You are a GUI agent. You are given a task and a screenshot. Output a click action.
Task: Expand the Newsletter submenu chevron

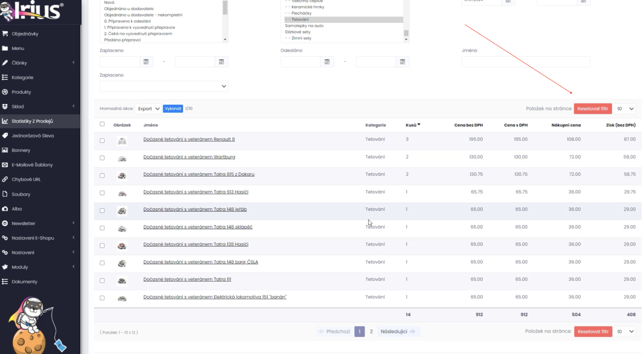73,223
